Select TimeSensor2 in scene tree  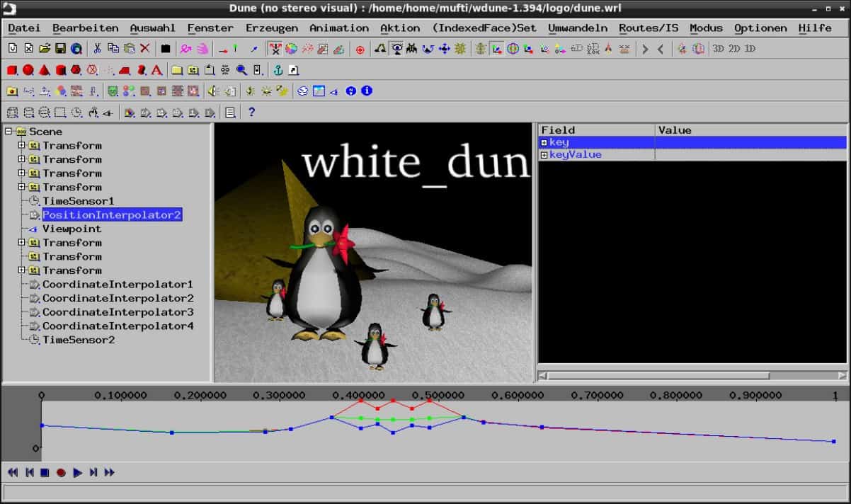(78, 340)
